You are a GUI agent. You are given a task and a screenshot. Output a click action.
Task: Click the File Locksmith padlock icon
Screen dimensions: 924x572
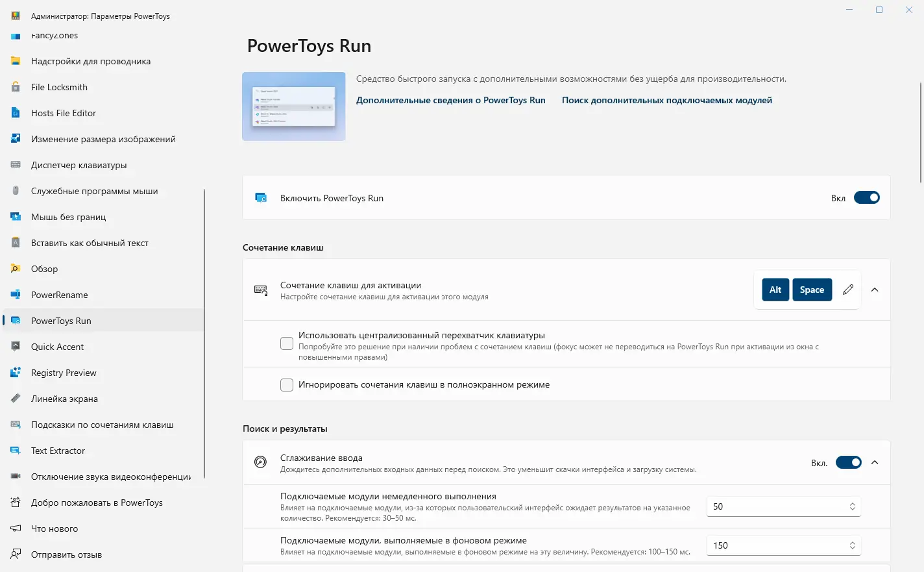point(16,87)
